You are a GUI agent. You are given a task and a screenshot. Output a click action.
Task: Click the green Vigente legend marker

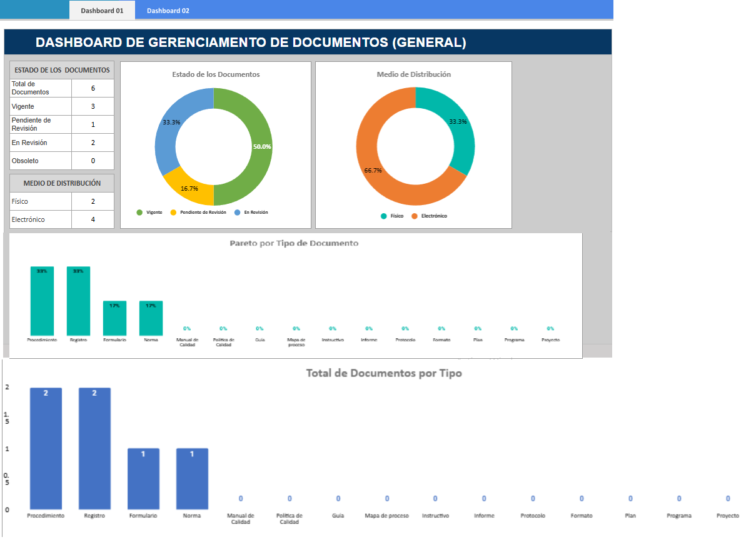point(139,213)
